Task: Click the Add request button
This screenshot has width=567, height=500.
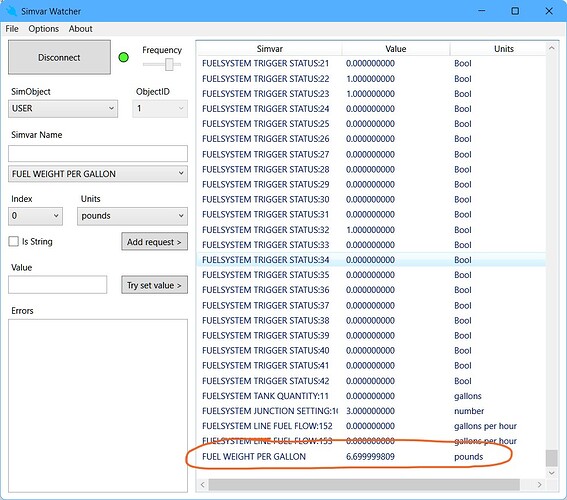Action: pyautogui.click(x=154, y=242)
